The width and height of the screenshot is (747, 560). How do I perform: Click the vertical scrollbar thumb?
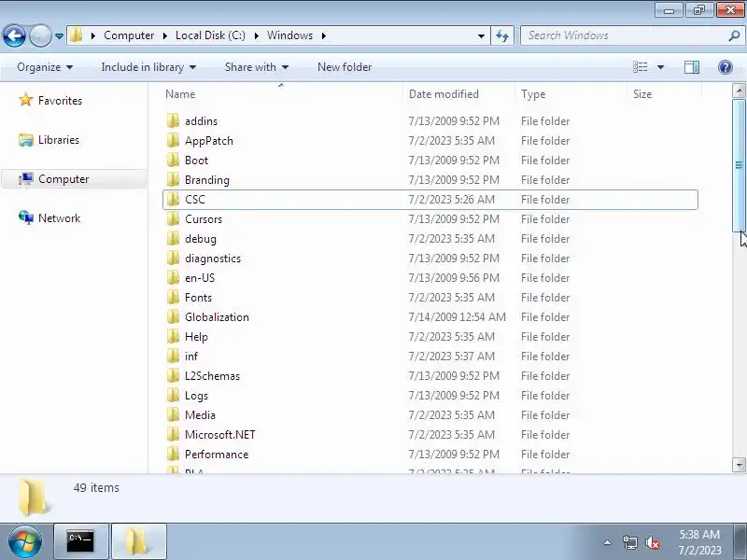pyautogui.click(x=739, y=166)
